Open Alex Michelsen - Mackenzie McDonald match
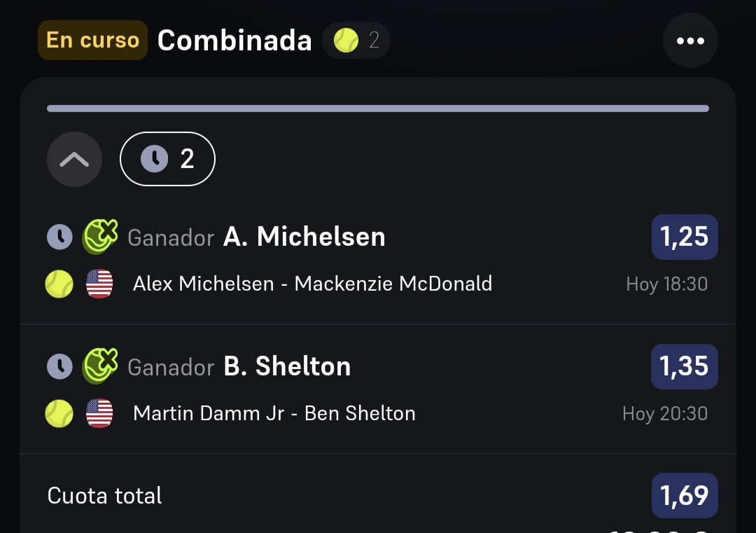Viewport: 756px width, 533px height. pos(312,284)
